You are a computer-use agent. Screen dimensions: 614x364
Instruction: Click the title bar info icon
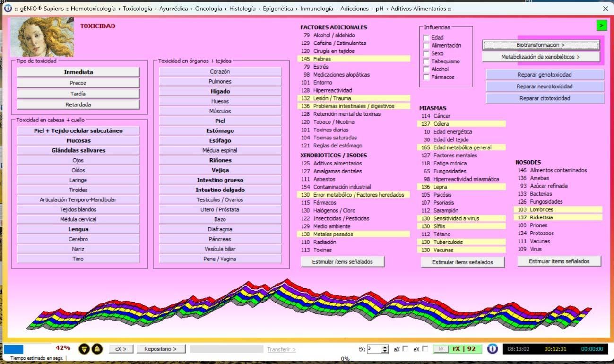pos(8,9)
